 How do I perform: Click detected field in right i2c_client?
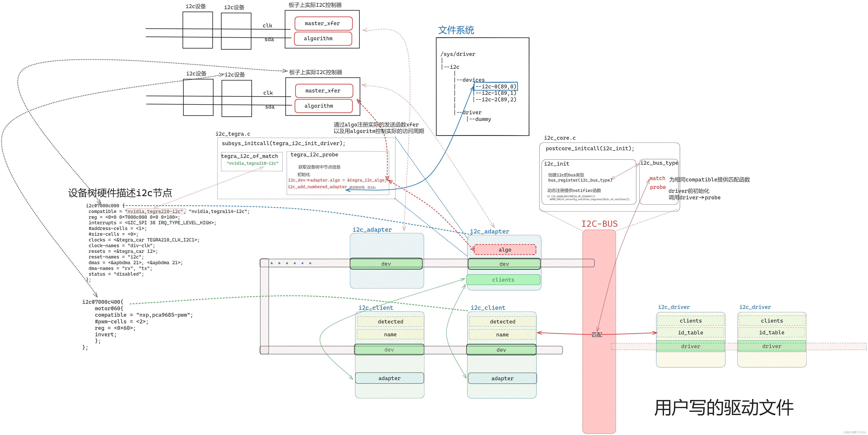tap(502, 322)
